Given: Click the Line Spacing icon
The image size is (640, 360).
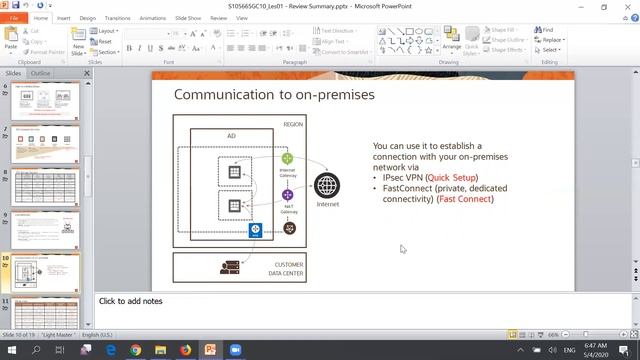Looking at the screenshot, I should 287,33.
